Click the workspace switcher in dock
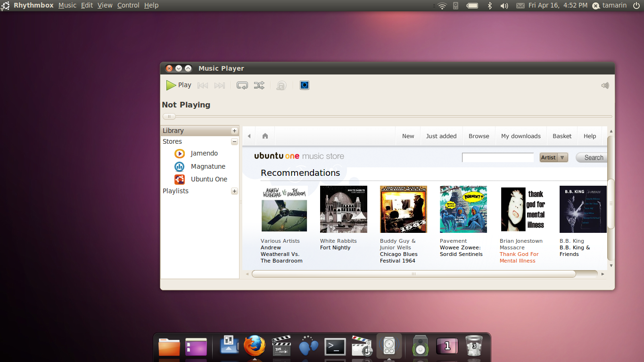Viewport: 644px width, 362px height. coord(447,347)
